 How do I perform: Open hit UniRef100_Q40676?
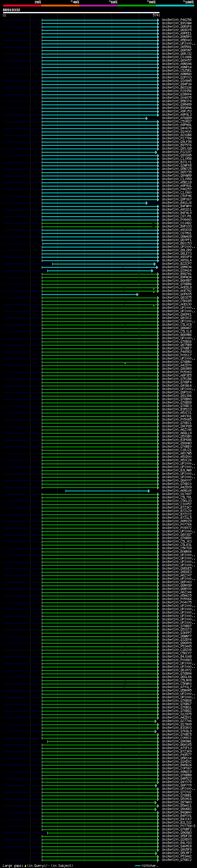pos(176,128)
